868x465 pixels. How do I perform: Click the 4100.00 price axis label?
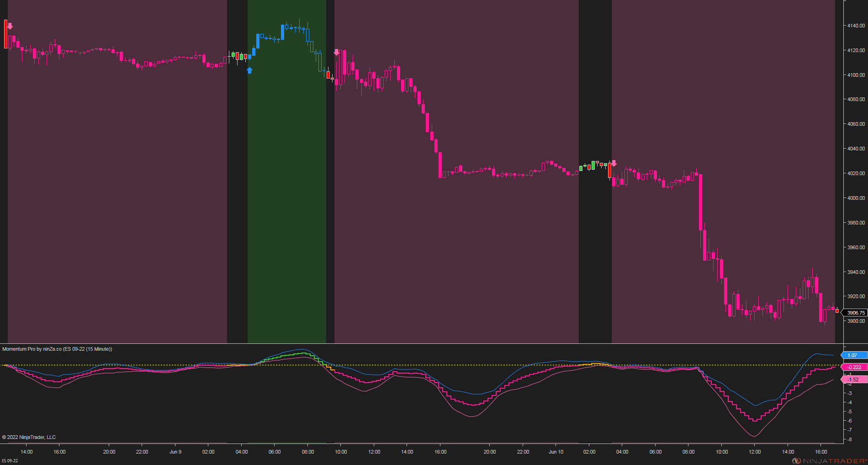(x=856, y=75)
